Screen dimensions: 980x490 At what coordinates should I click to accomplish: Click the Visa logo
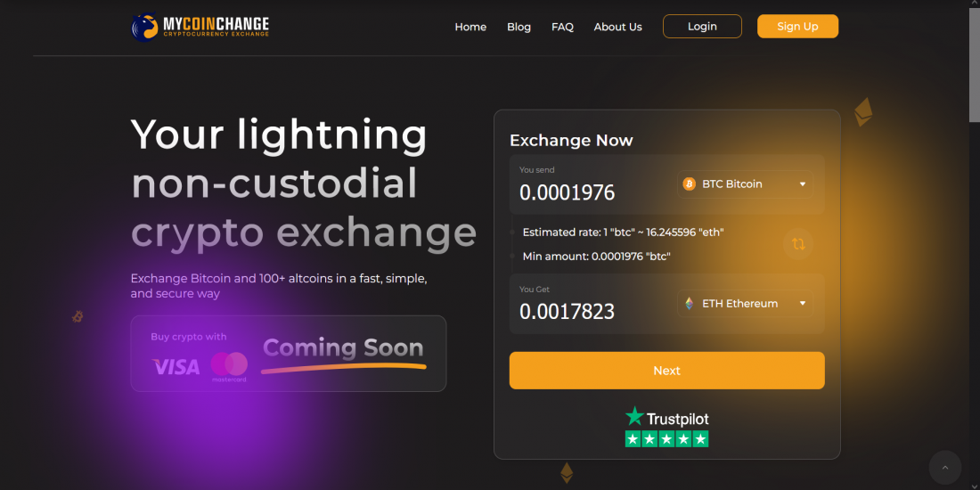click(176, 366)
